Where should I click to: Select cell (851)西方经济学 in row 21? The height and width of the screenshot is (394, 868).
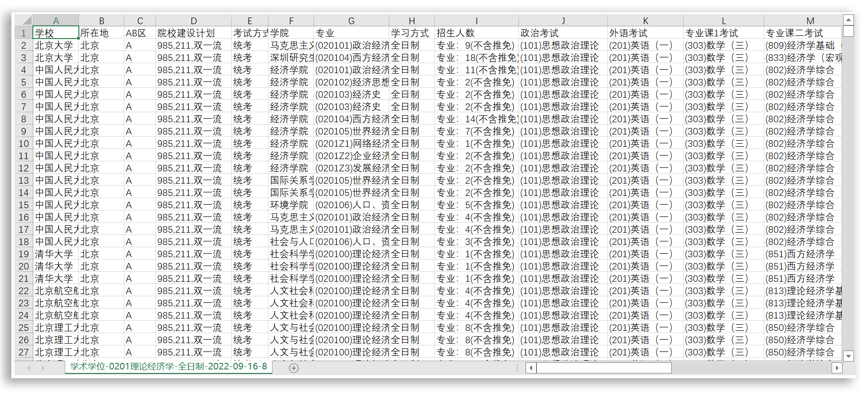[803, 278]
